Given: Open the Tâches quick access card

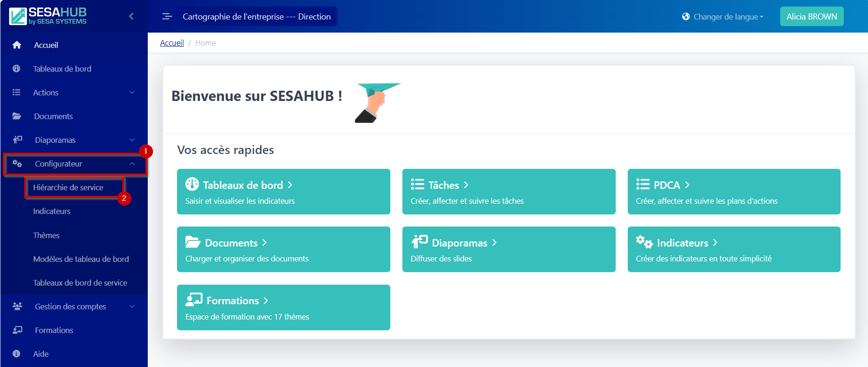Looking at the screenshot, I should 509,192.
